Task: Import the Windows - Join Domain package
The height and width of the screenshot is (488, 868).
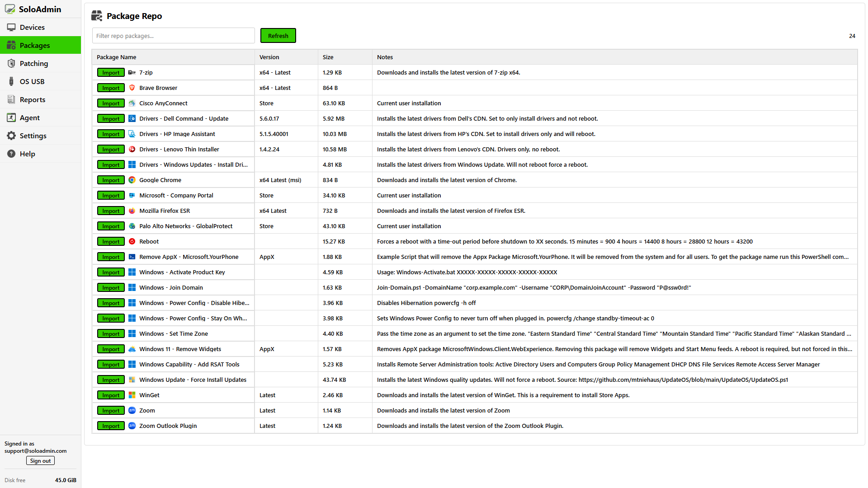Action: pyautogui.click(x=111, y=287)
